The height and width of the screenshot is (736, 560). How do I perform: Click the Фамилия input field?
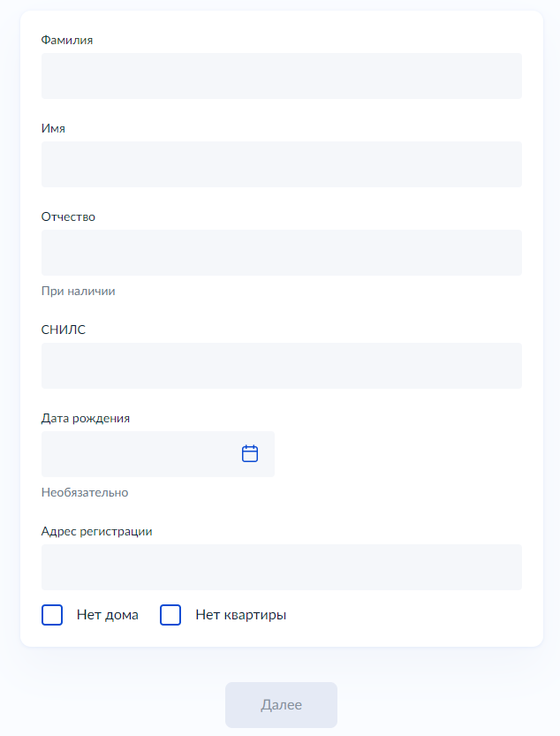(281, 76)
